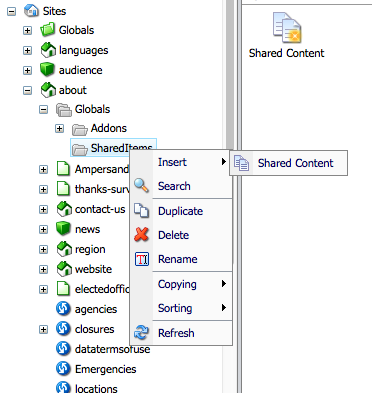Viewport: 372px width, 393px height.
Task: Expand the closures node
Action: (x=43, y=329)
